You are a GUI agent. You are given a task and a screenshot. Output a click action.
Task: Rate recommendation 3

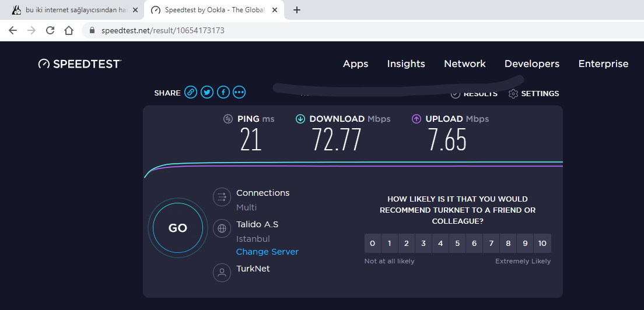423,244
